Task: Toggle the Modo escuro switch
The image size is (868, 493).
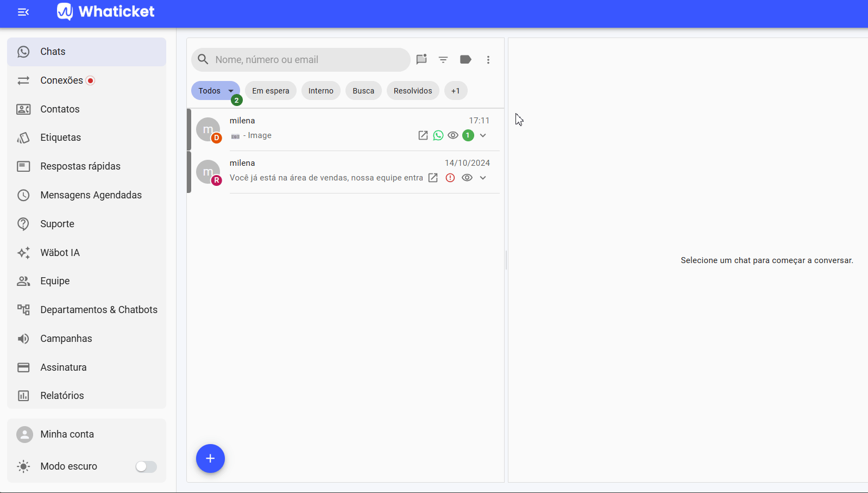Action: 146,466
